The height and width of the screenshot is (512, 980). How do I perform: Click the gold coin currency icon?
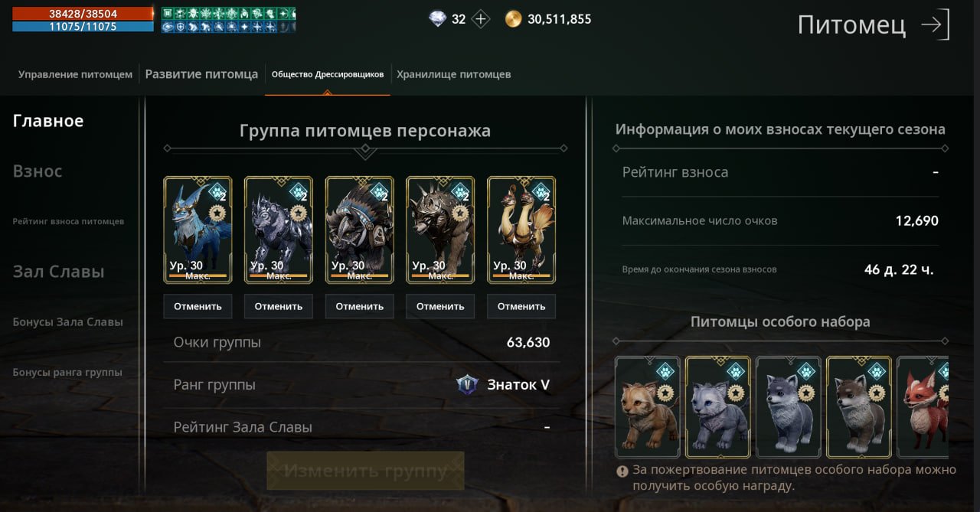[x=513, y=19]
